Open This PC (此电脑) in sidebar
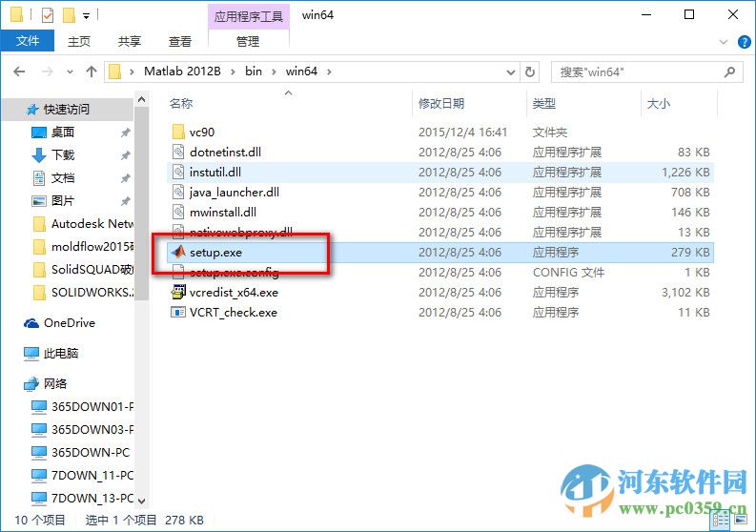This screenshot has height=532, width=756. point(60,353)
